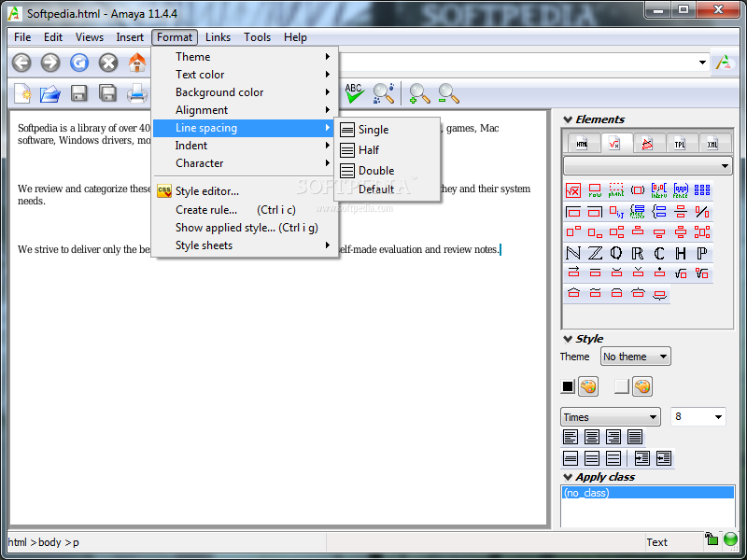Align text right in Style panel
This screenshot has width=747, height=560.
pyautogui.click(x=613, y=436)
